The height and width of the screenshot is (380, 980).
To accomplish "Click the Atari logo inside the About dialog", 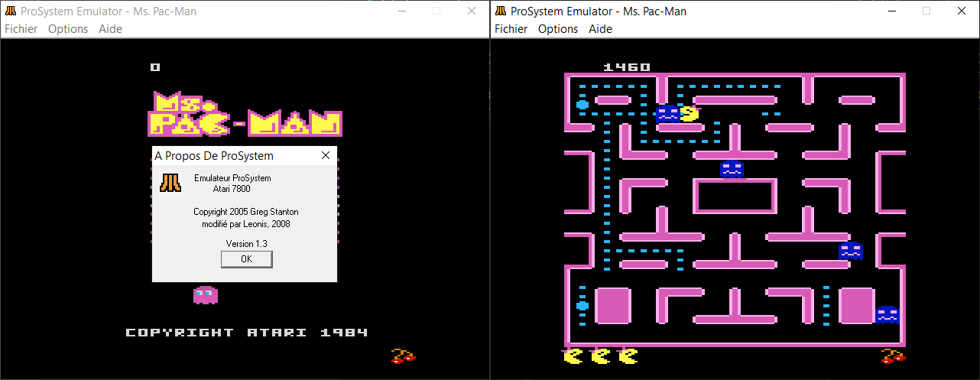I will (x=170, y=183).
